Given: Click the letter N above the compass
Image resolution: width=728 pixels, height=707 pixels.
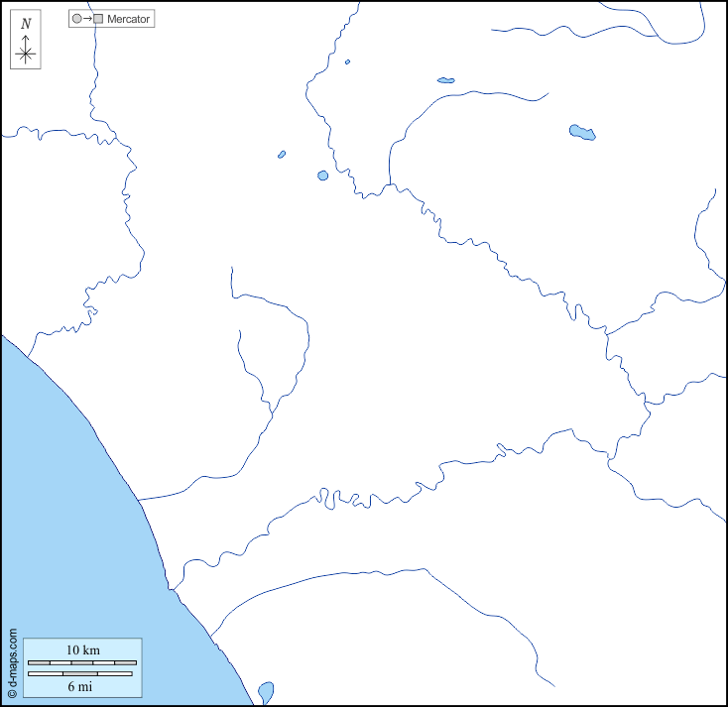Looking at the screenshot, I should 26,24.
